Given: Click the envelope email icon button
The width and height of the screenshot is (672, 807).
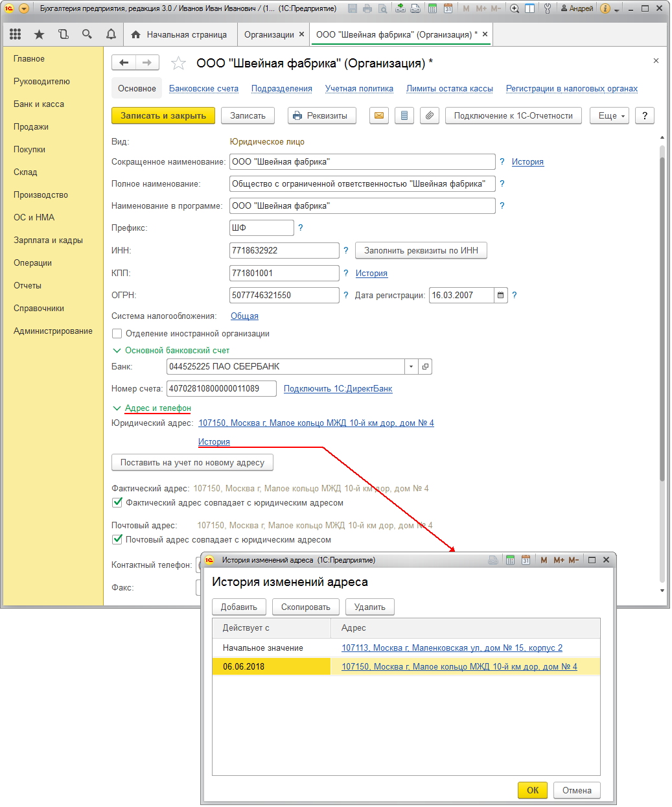Looking at the screenshot, I should [x=379, y=115].
